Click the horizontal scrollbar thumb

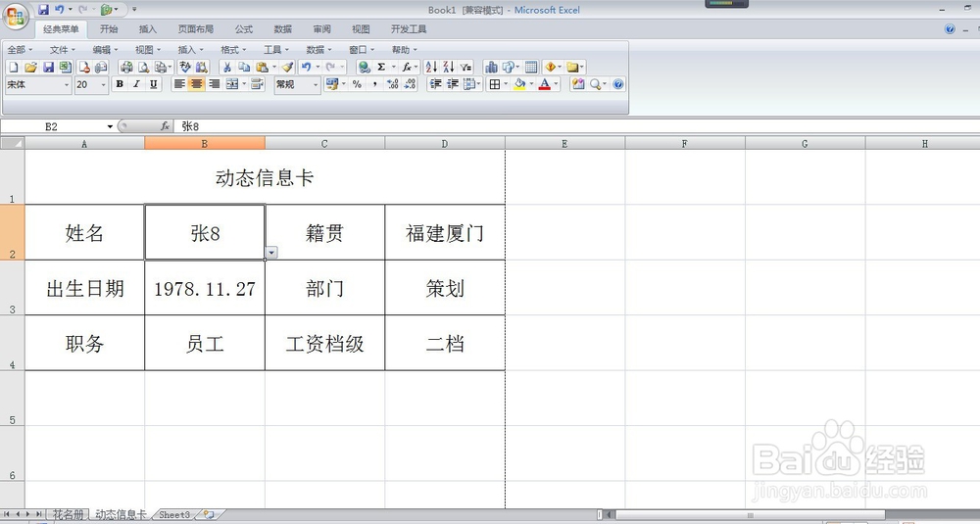(750, 515)
